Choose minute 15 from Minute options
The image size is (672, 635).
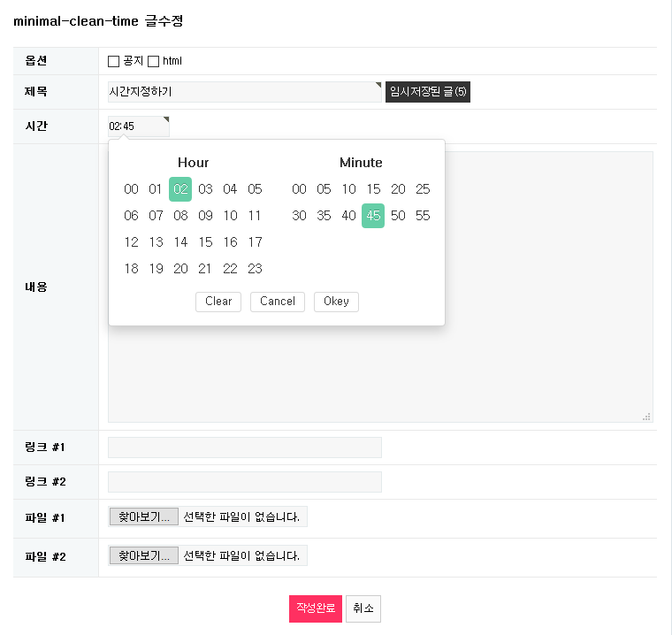373,189
